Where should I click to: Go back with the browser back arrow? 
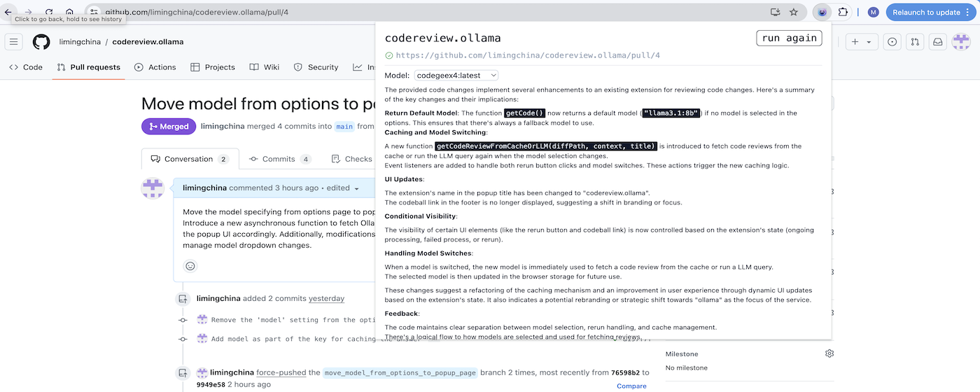(x=8, y=12)
